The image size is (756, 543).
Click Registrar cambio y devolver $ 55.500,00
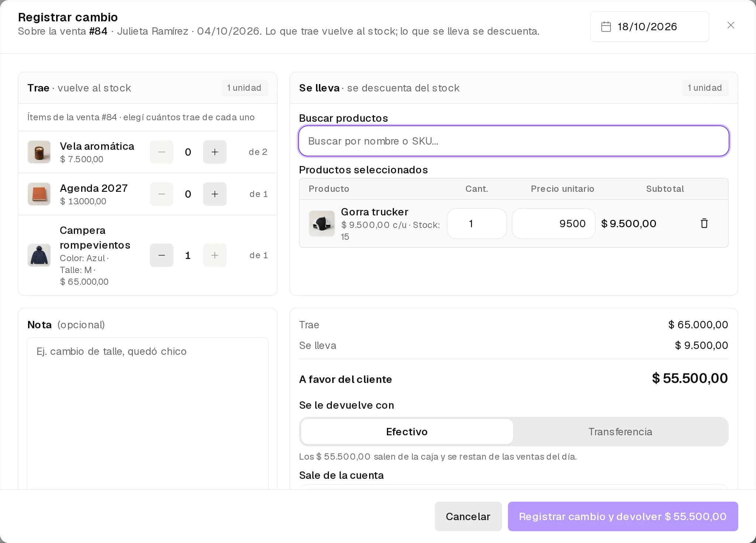[x=623, y=516]
